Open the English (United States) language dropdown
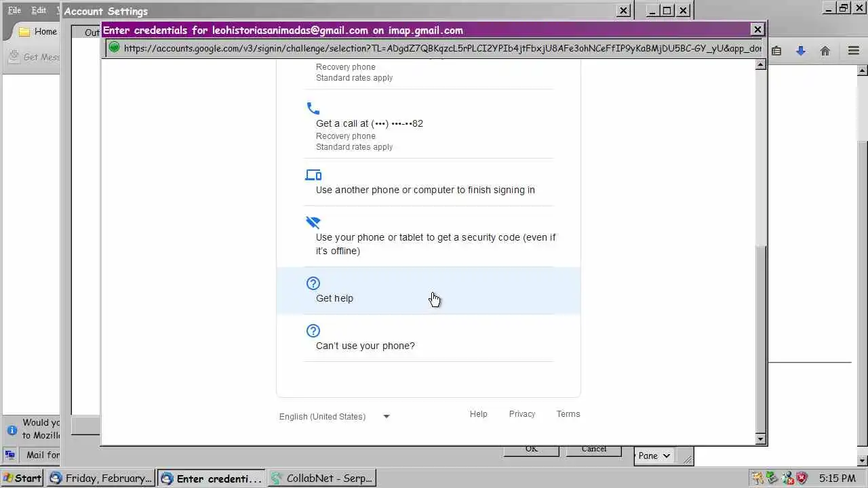Viewport: 868px width, 488px height. click(x=335, y=416)
